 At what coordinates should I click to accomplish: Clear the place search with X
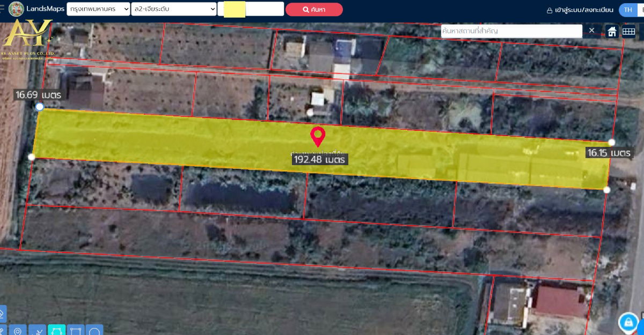tap(591, 31)
